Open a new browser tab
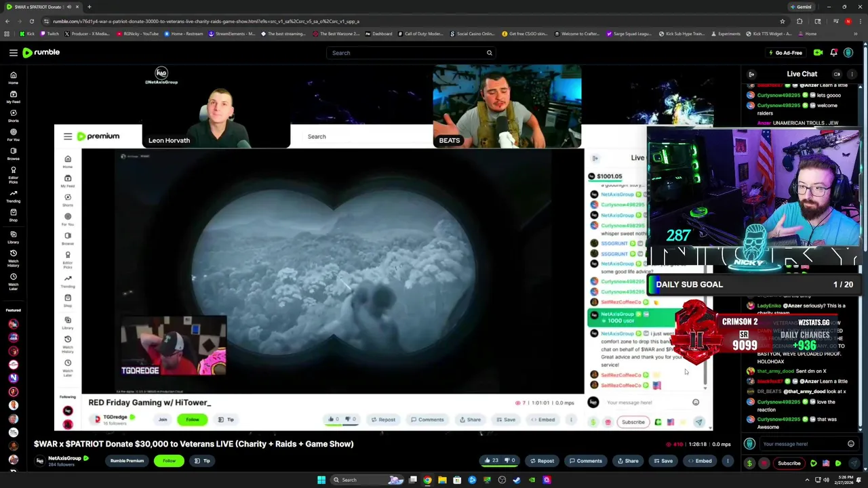The width and height of the screenshot is (868, 488). (89, 7)
